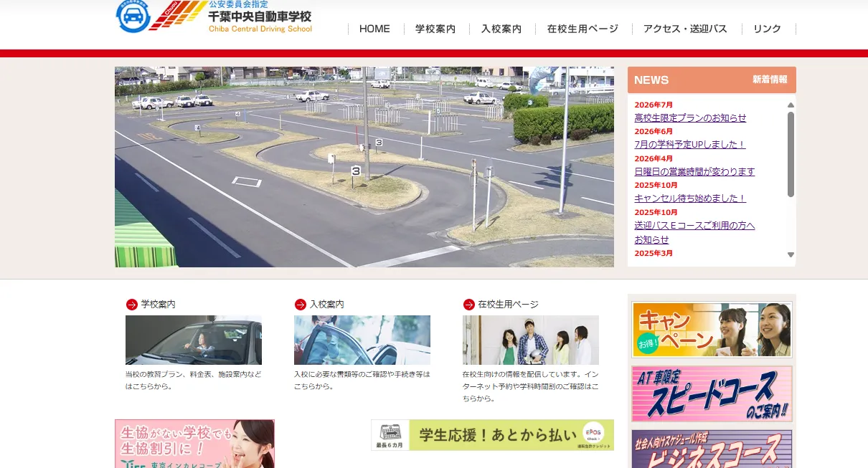Screen dimensions: 868x468
Task: Click the news scrollbar up arrow
Action: (791, 105)
